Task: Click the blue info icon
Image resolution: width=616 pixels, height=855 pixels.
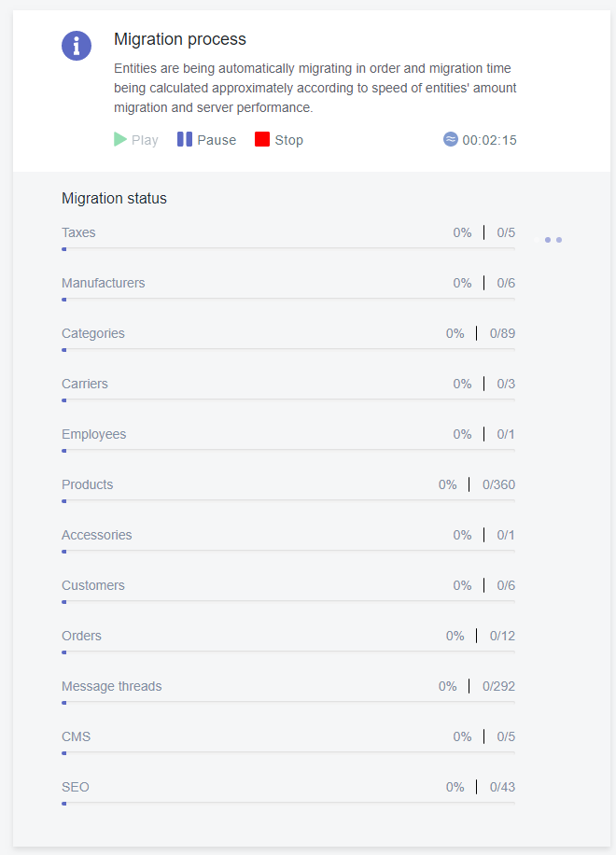Action: click(x=77, y=45)
